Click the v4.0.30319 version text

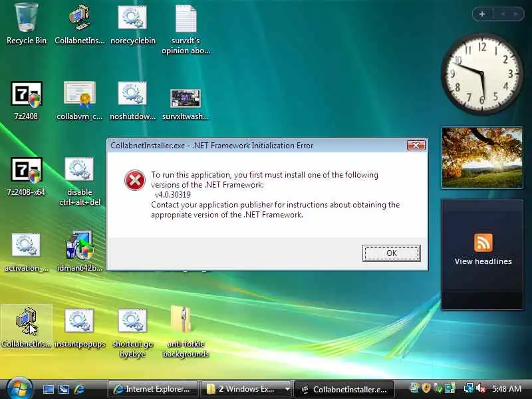[172, 195]
